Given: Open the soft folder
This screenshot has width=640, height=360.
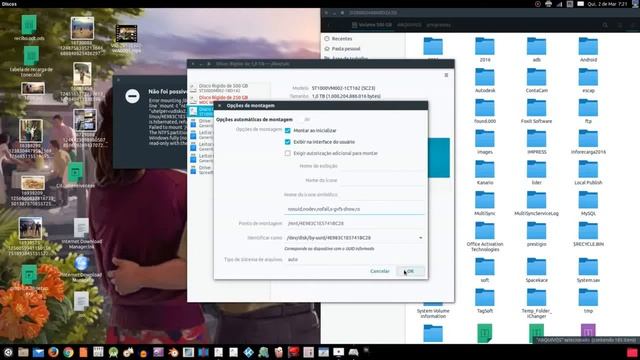Looking at the screenshot, I should tap(485, 270).
